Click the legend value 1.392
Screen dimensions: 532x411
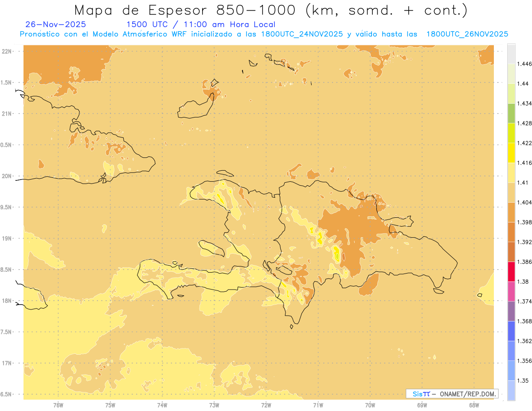[x=525, y=242]
